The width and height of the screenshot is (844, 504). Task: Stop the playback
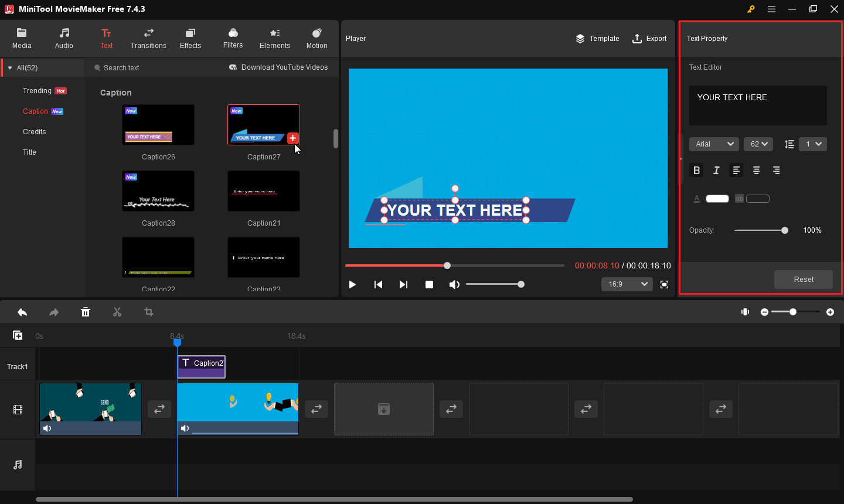tap(429, 284)
